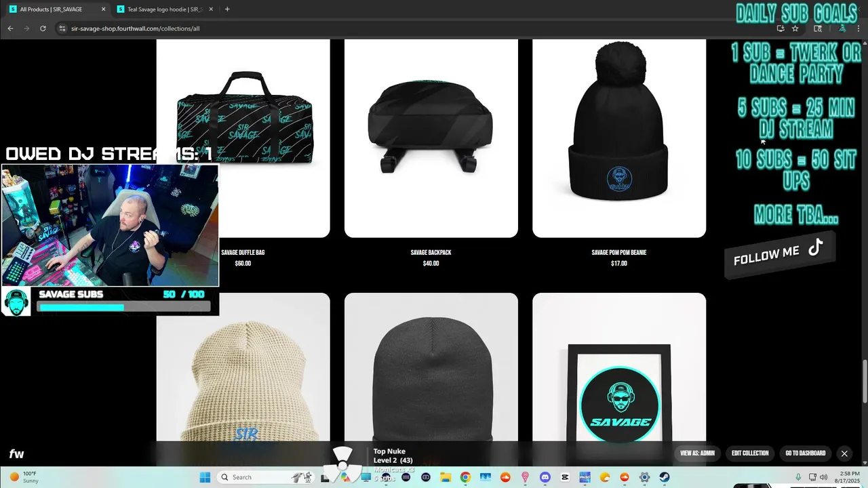The image size is (868, 488).
Task: Click the address bar URL field
Action: [x=420, y=28]
